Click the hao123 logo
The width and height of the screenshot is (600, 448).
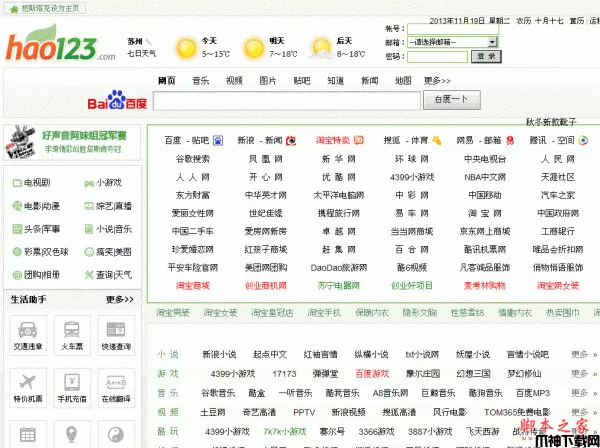[x=60, y=43]
